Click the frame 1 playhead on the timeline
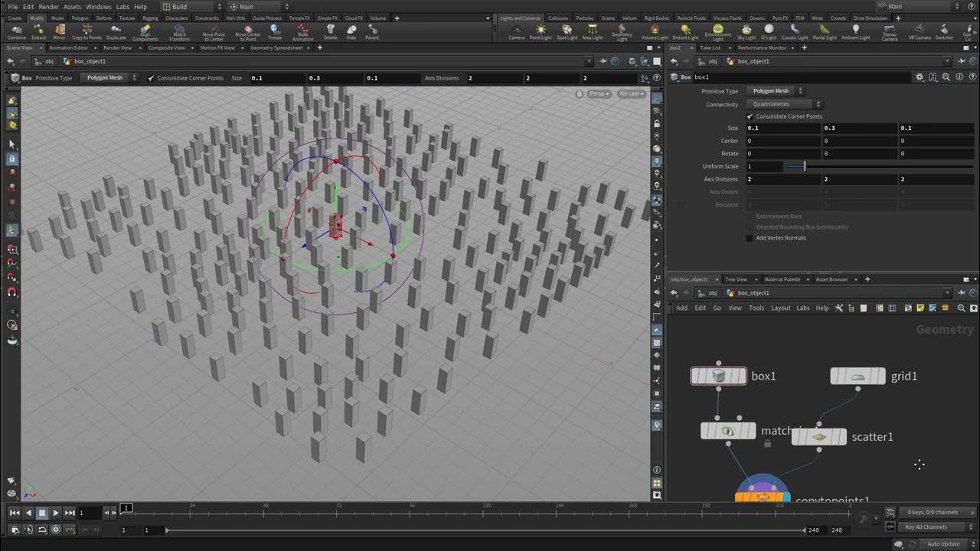The image size is (980, 551). click(x=126, y=507)
